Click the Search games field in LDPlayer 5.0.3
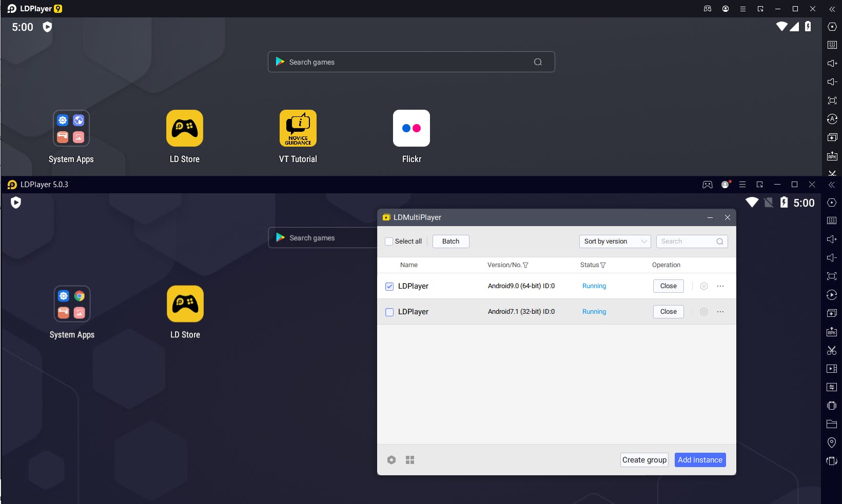The width and height of the screenshot is (842, 504). (323, 238)
